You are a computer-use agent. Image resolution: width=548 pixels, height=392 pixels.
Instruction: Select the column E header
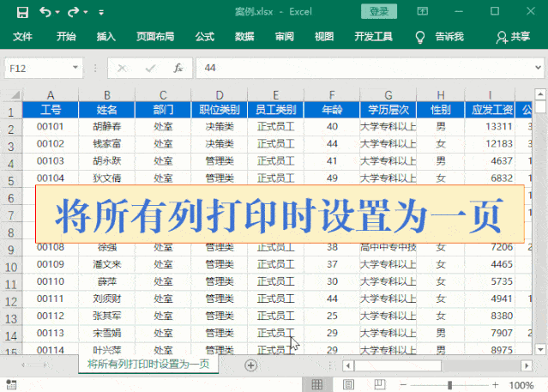click(275, 94)
